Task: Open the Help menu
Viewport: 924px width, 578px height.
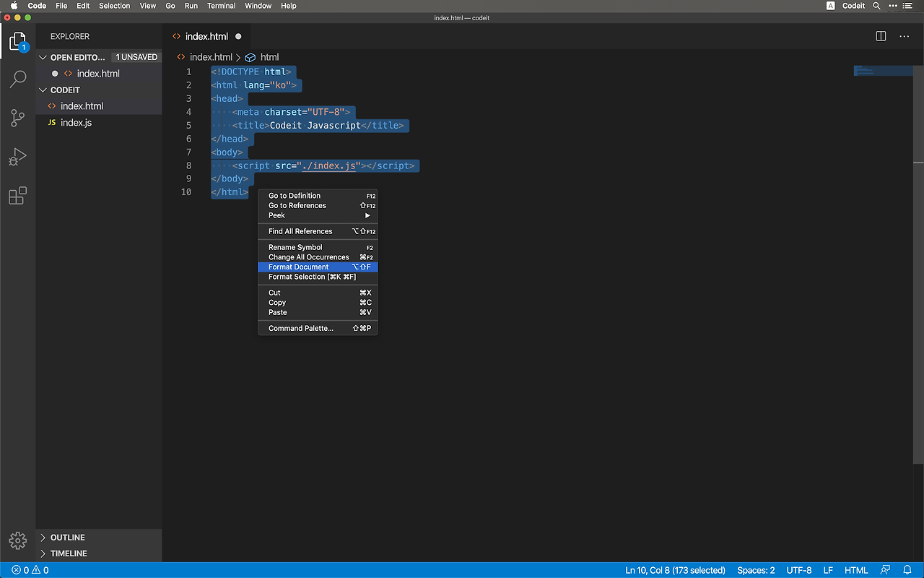Action: 289,6
